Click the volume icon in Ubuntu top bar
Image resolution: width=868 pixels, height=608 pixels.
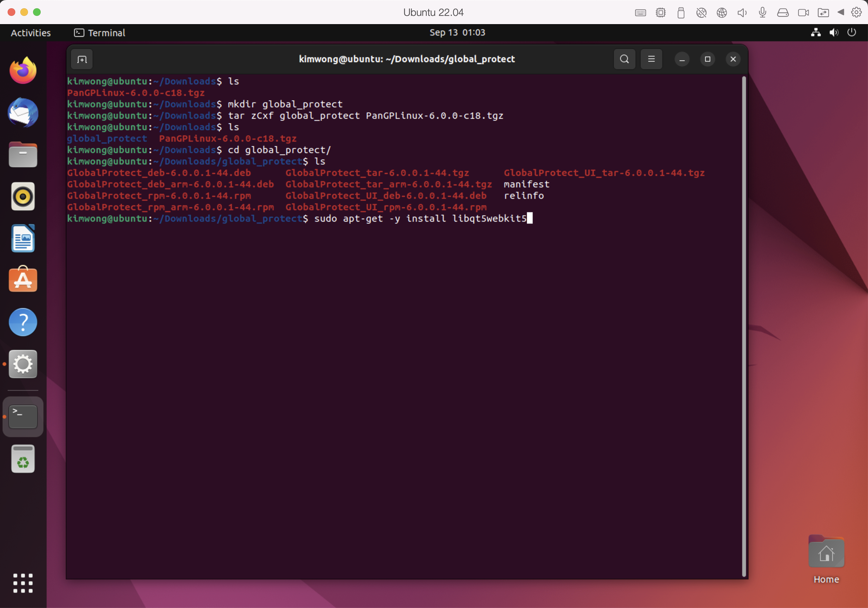(x=834, y=32)
